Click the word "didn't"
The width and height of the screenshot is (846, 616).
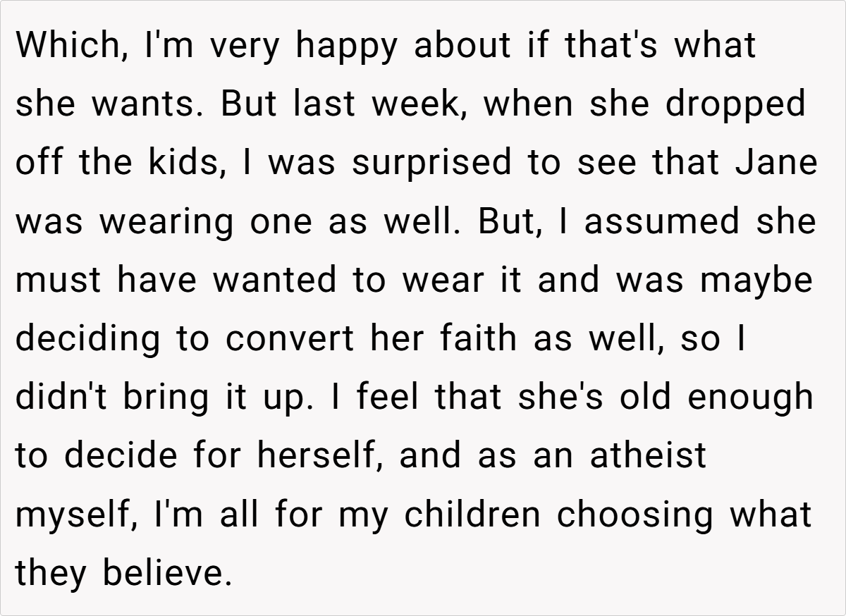[63, 398]
